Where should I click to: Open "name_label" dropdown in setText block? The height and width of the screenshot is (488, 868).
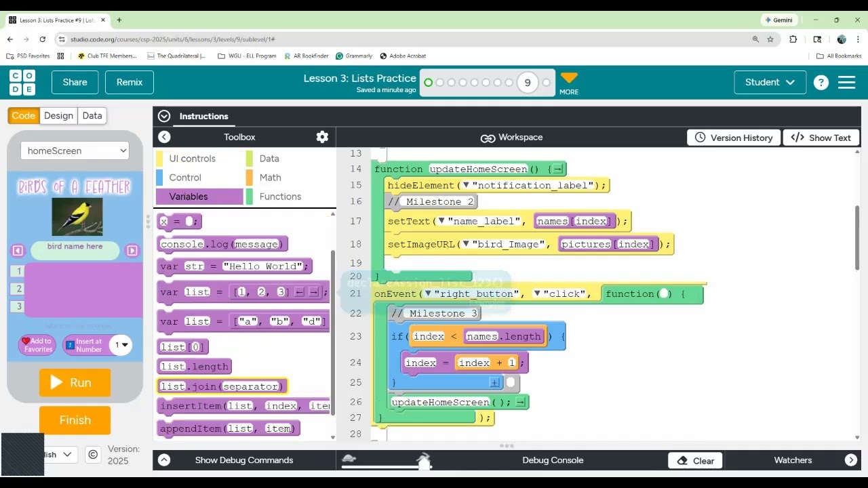(441, 221)
